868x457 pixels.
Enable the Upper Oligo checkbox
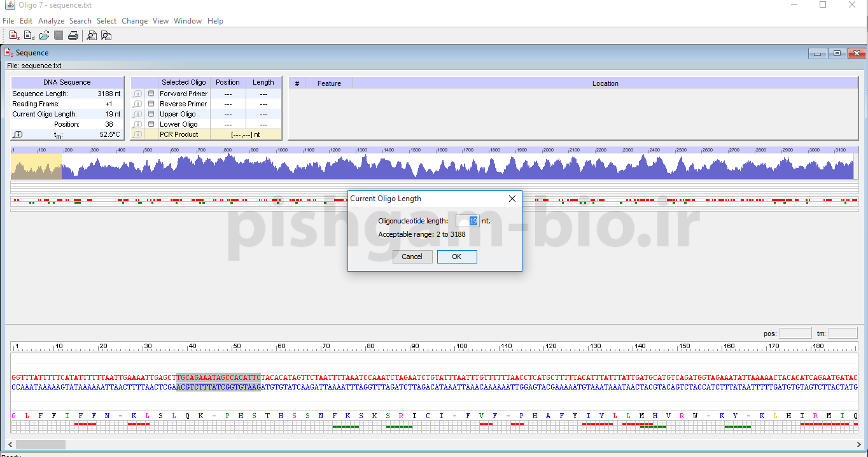151,114
